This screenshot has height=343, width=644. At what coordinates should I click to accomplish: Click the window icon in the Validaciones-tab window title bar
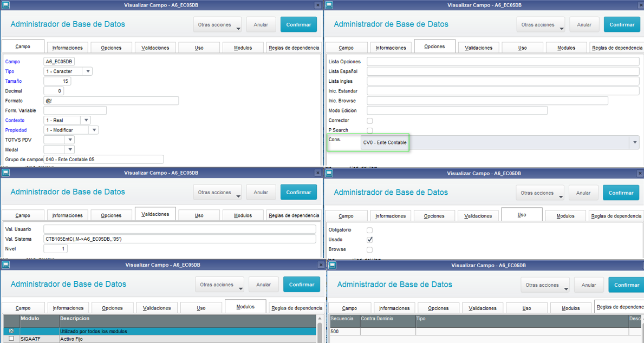pos(6,173)
